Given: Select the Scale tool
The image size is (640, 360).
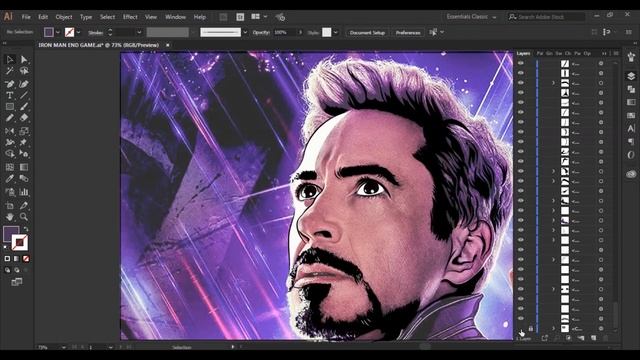Looking at the screenshot, I should tap(24, 131).
